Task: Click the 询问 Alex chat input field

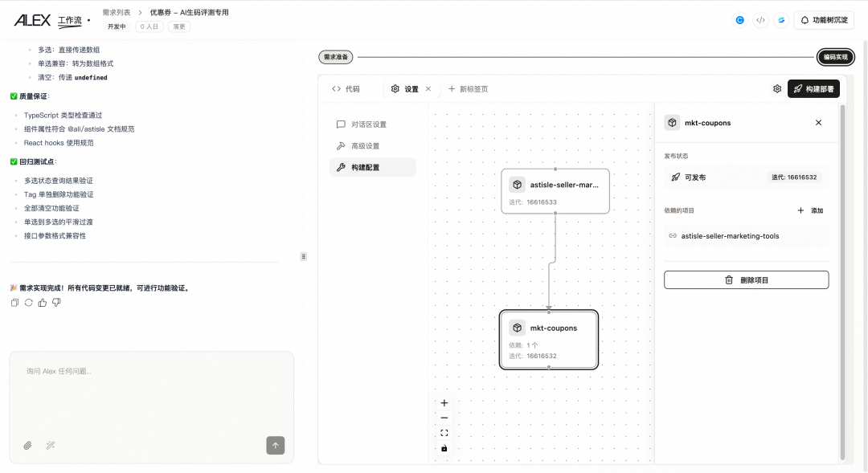Action: tap(151, 393)
